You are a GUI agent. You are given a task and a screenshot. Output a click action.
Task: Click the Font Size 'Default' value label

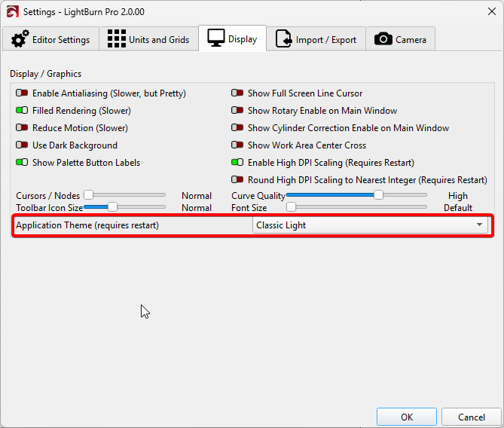(x=458, y=208)
